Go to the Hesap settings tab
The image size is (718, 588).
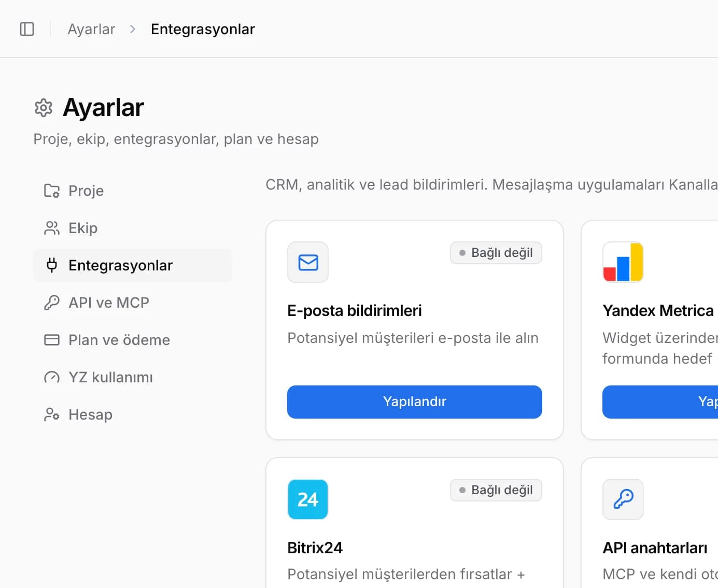(133, 414)
